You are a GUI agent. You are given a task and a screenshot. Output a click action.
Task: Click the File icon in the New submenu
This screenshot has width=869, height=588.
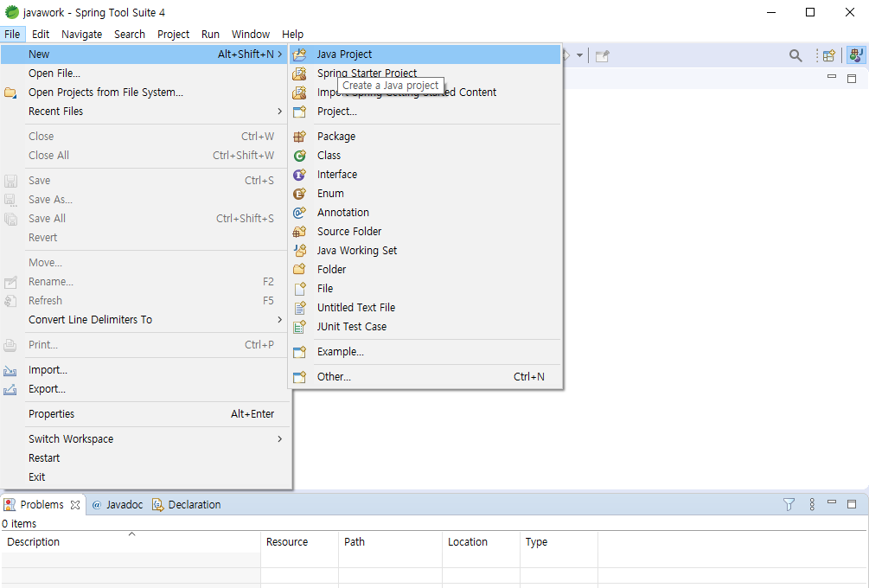point(299,289)
